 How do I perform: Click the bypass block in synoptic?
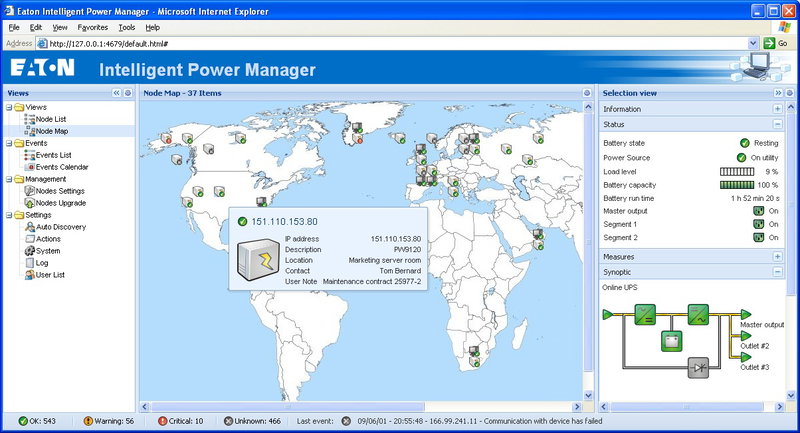click(698, 367)
